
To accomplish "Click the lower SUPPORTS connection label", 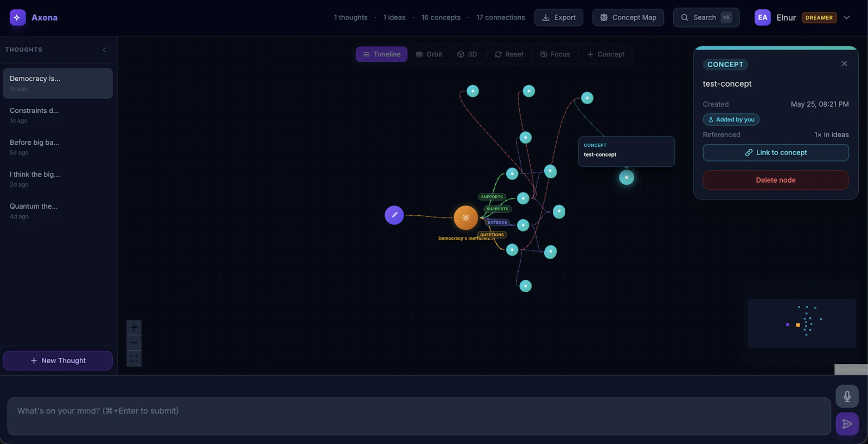I will coord(497,209).
